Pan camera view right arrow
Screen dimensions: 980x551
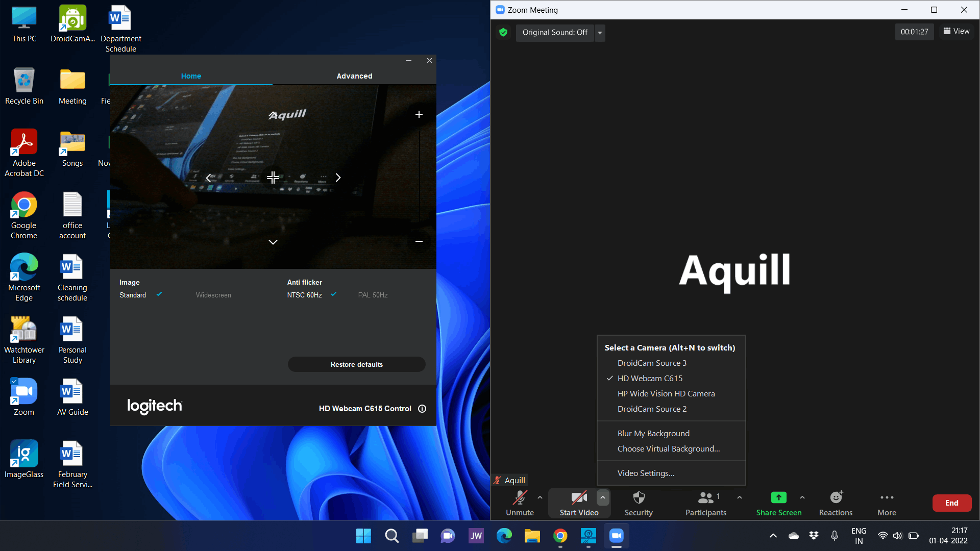pyautogui.click(x=338, y=178)
